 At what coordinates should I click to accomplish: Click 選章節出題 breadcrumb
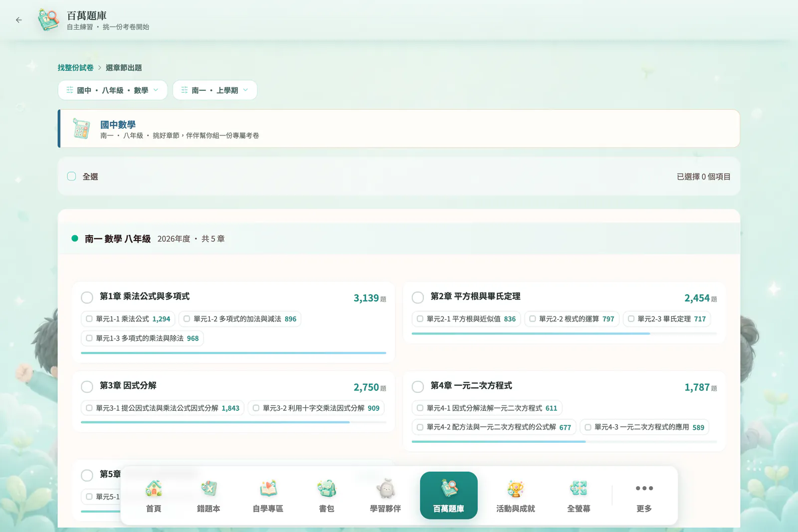(124, 68)
